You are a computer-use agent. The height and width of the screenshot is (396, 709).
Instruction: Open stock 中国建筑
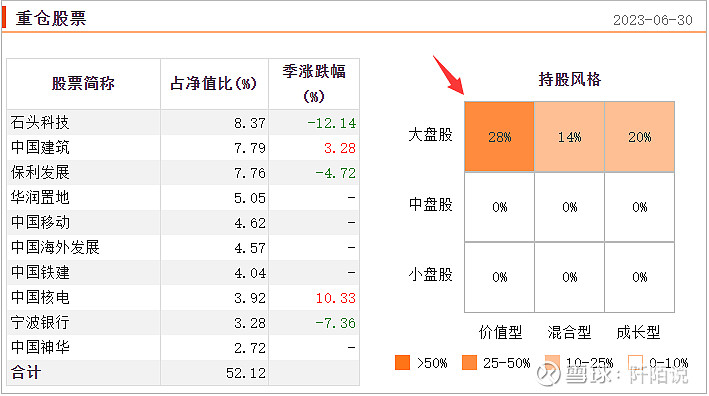click(40, 147)
